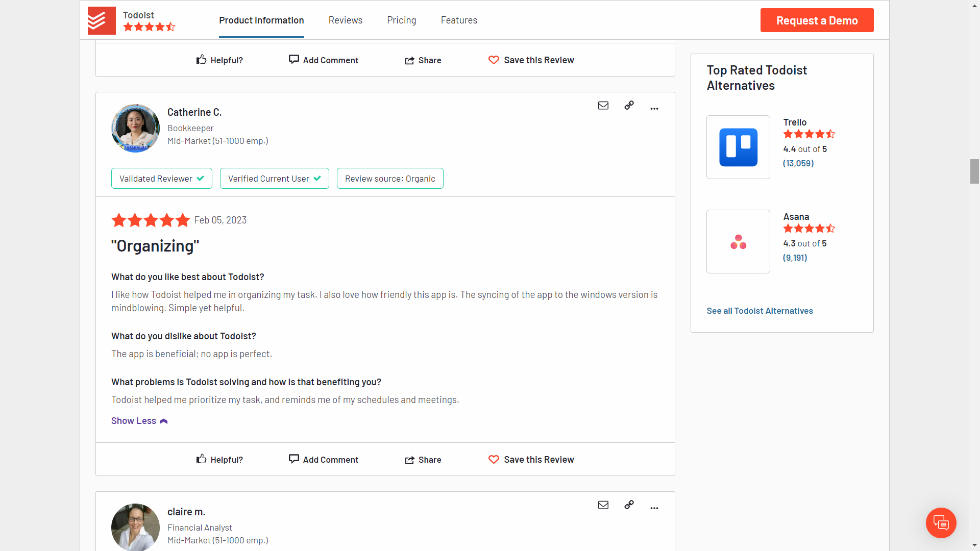Open the Features tab
Image resolution: width=980 pixels, height=551 pixels.
(x=459, y=20)
